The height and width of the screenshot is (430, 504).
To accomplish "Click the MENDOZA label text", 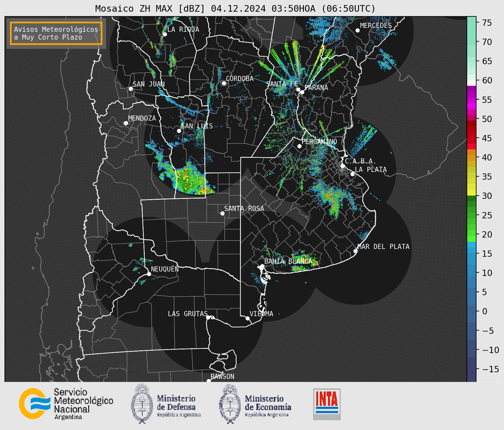I will pyautogui.click(x=142, y=118).
